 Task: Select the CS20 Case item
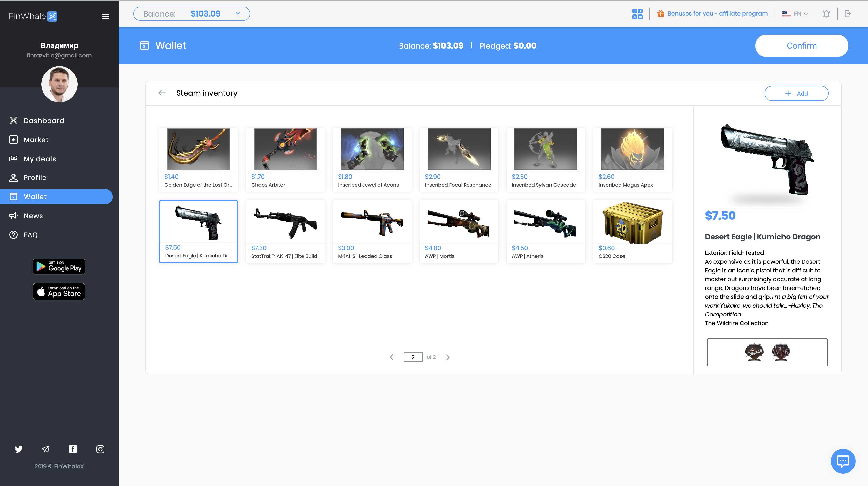[x=633, y=232]
